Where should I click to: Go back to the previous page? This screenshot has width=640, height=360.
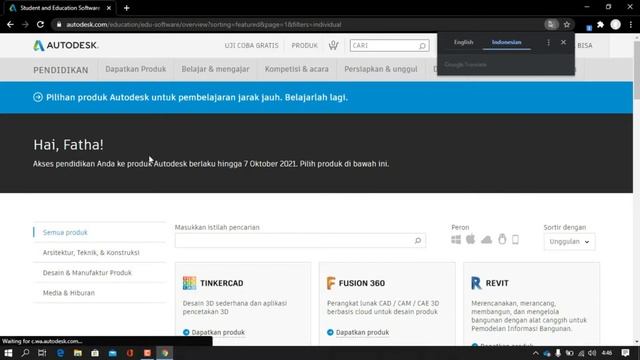[x=10, y=24]
